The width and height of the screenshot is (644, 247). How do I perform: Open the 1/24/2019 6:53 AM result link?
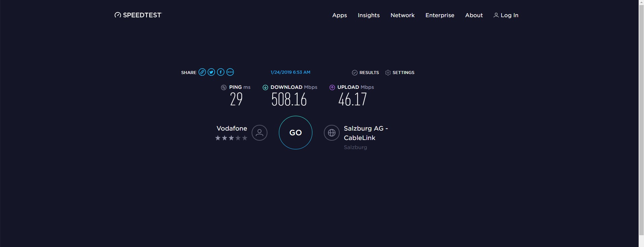pos(291,72)
